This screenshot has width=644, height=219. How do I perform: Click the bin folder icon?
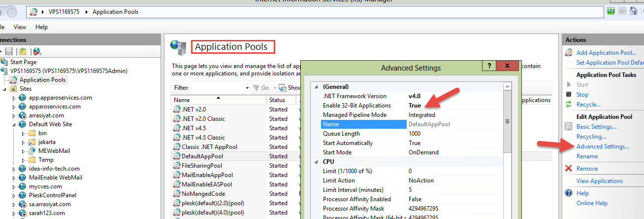coord(32,133)
